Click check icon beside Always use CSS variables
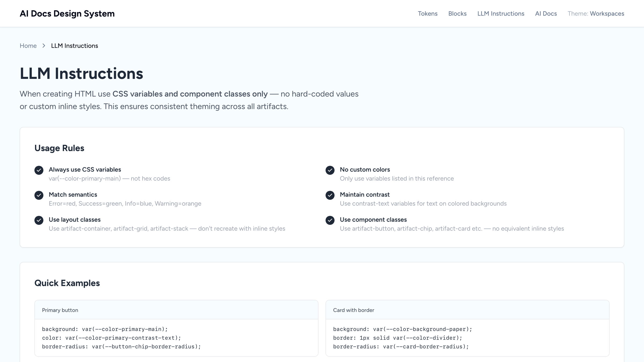Screen dimensions: 644x362 (x=39, y=170)
